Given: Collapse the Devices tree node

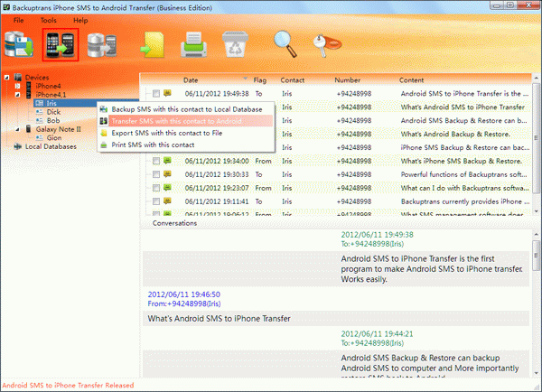Looking at the screenshot, I should coord(7,78).
